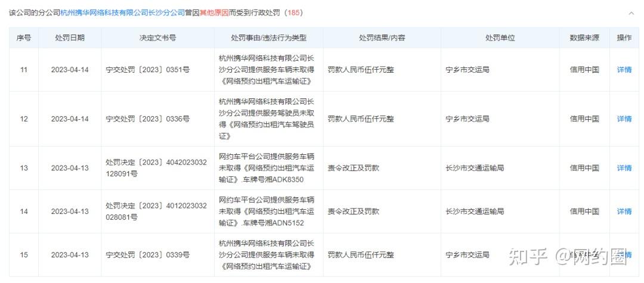Click the 处罚日期 column header
644x283 pixels.
point(70,38)
